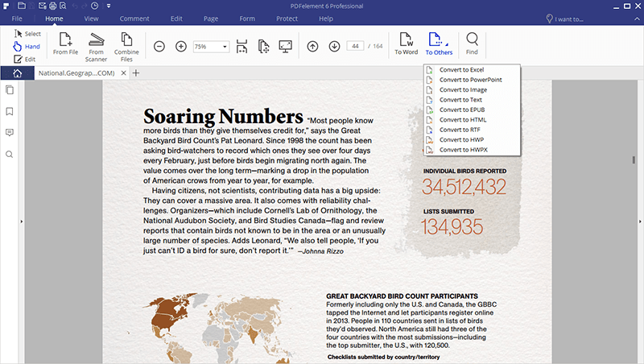Screen dimensions: 644x364
Task: Choose Convert to RTF
Action: [472, 130]
